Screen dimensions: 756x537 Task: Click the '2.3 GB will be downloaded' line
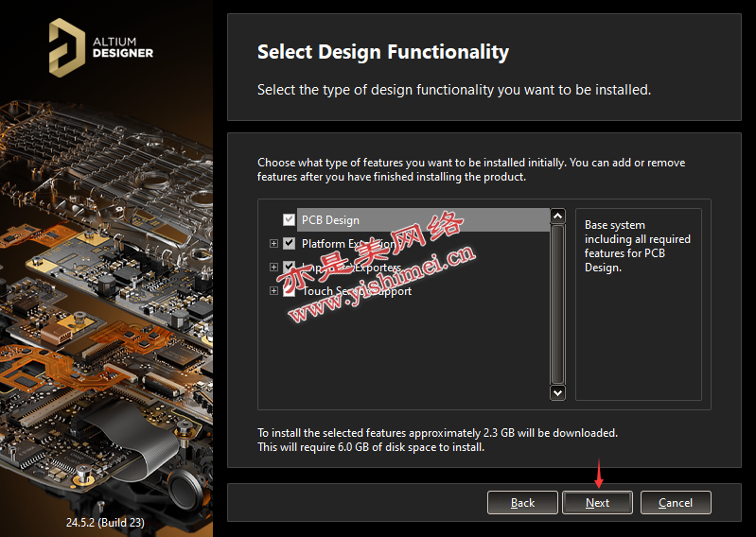point(437,433)
